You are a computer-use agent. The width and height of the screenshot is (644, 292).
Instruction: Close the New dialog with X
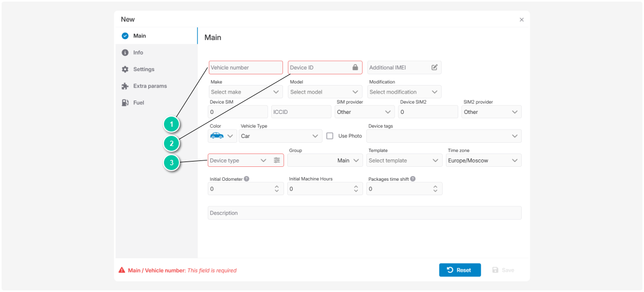(x=521, y=20)
